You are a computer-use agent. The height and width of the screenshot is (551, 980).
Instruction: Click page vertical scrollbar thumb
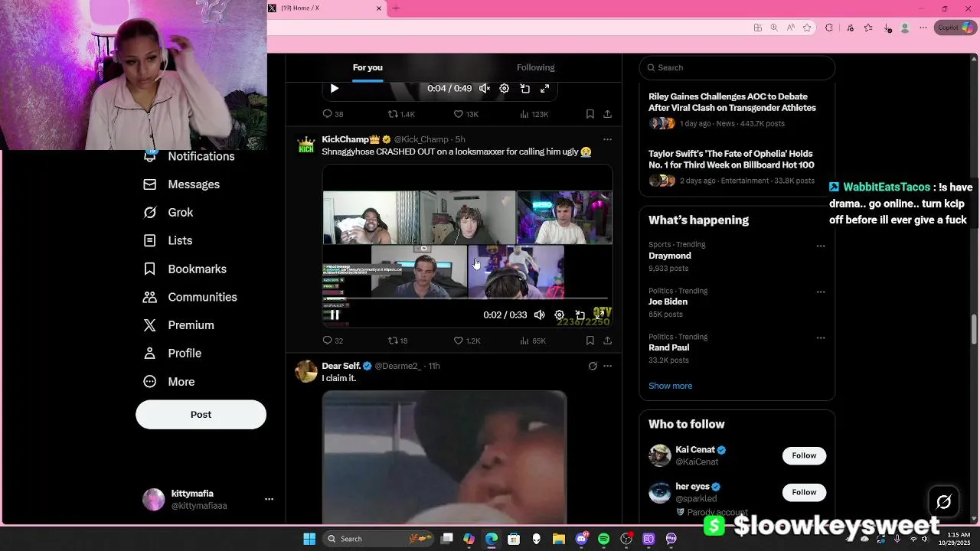[975, 330]
